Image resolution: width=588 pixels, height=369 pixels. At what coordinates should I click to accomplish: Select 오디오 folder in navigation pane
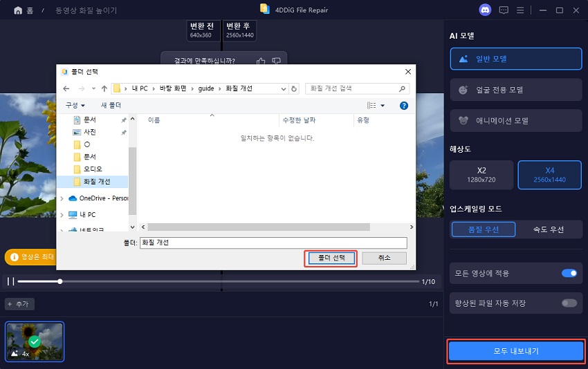point(92,169)
